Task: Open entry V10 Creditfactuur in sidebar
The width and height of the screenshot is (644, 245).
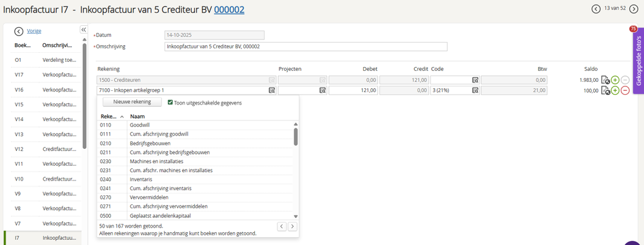Action: click(x=46, y=179)
